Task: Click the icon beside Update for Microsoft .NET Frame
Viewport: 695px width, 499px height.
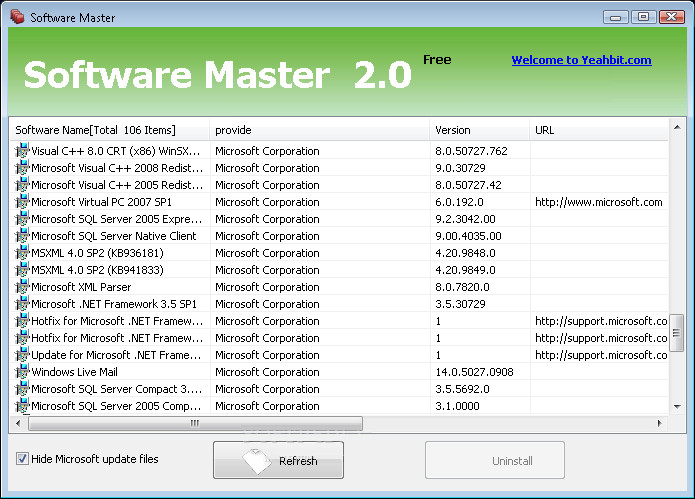Action: [x=22, y=355]
